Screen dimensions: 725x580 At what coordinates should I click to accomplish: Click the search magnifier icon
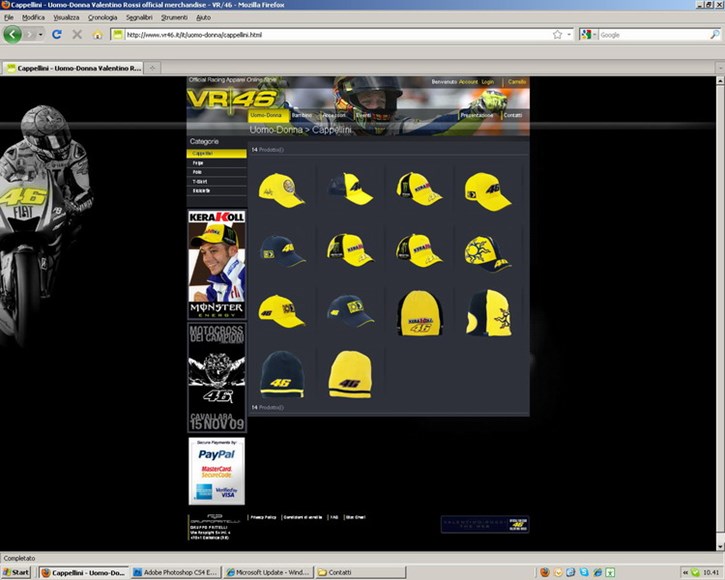pyautogui.click(x=715, y=35)
